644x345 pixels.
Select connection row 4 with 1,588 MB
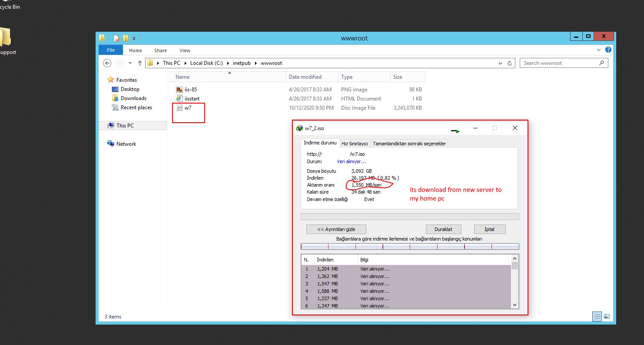click(406, 291)
